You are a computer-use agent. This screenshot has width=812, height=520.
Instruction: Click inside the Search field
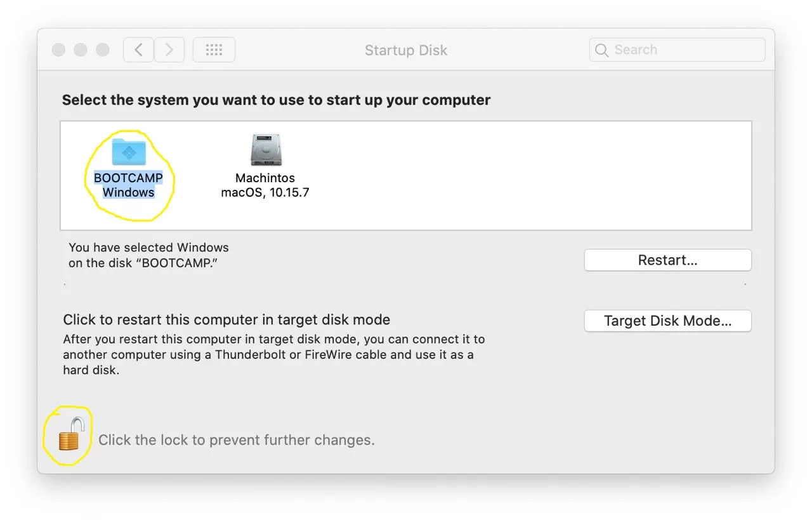click(x=676, y=50)
